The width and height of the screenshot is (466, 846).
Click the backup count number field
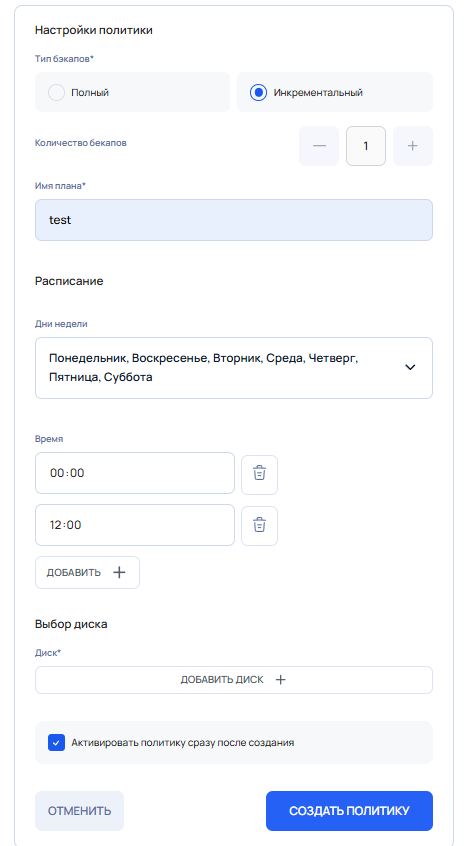366,146
